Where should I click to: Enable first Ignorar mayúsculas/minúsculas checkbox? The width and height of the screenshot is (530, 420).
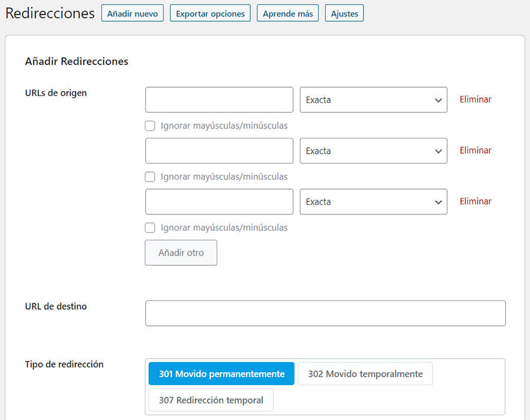pos(150,126)
